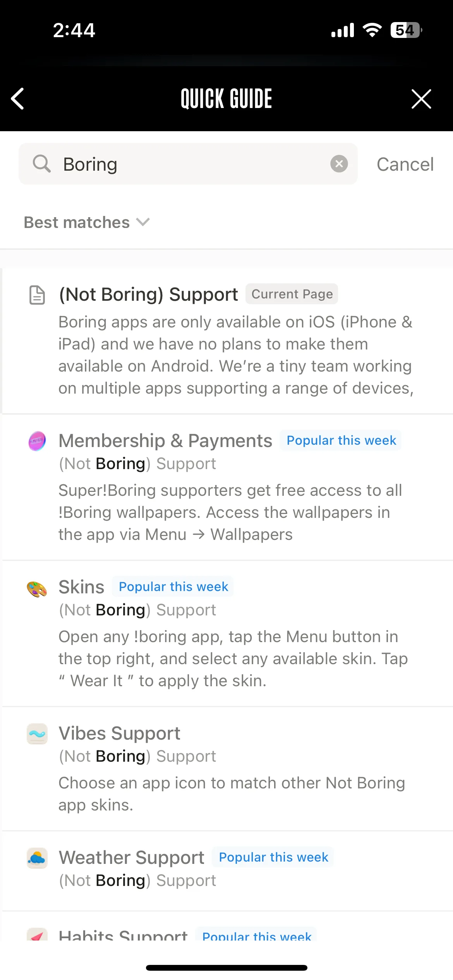The width and height of the screenshot is (453, 980).
Task: Open the Habits Support result
Action: tap(228, 927)
